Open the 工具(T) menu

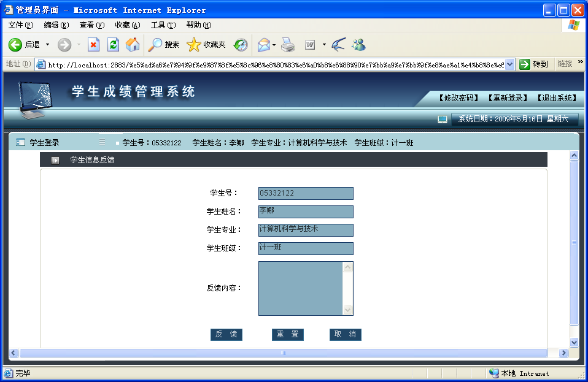pos(163,25)
